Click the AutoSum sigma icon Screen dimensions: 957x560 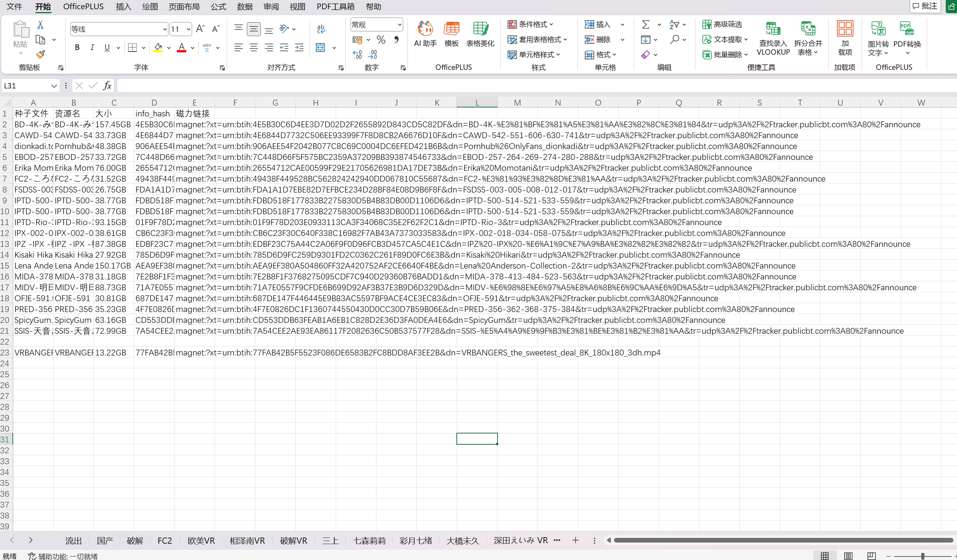point(645,24)
